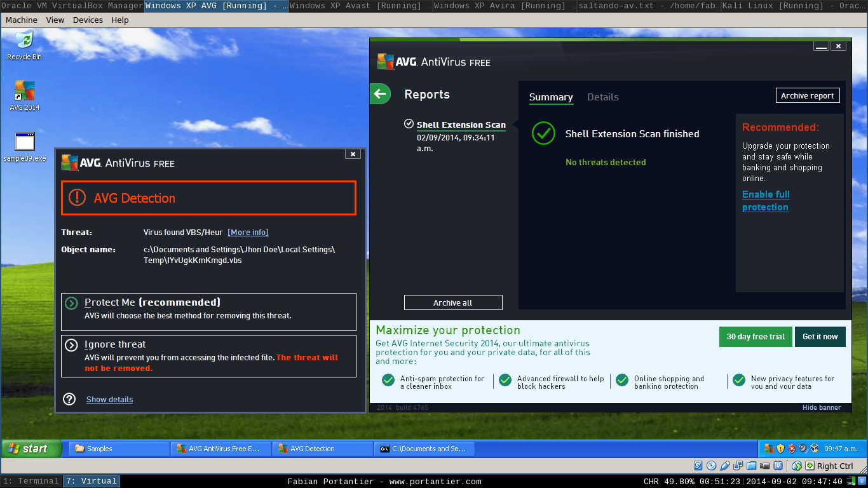This screenshot has width=868, height=488.
Task: Click the green checkmark beside Scan finished
Action: 543,133
